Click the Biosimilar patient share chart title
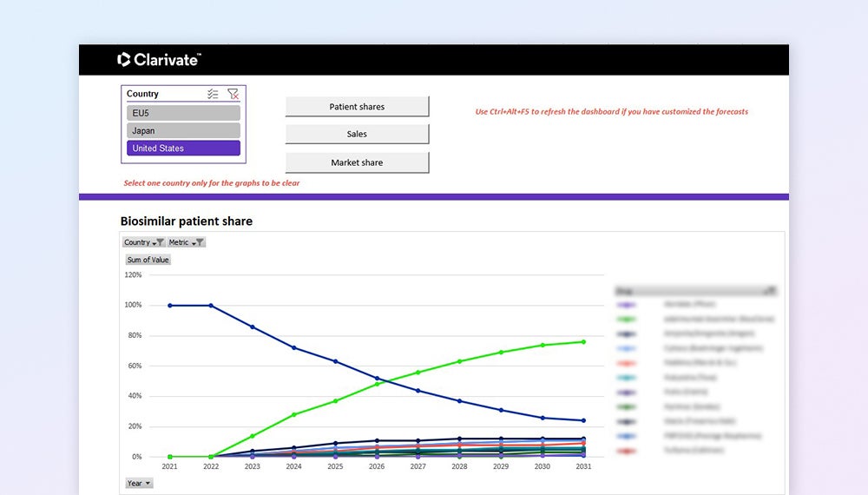868x495 pixels. [186, 221]
